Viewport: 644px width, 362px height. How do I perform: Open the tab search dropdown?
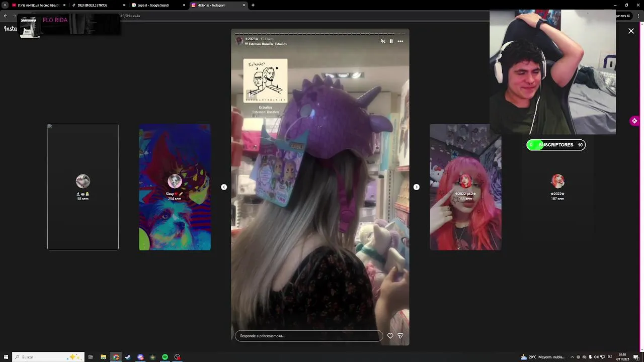click(5, 5)
